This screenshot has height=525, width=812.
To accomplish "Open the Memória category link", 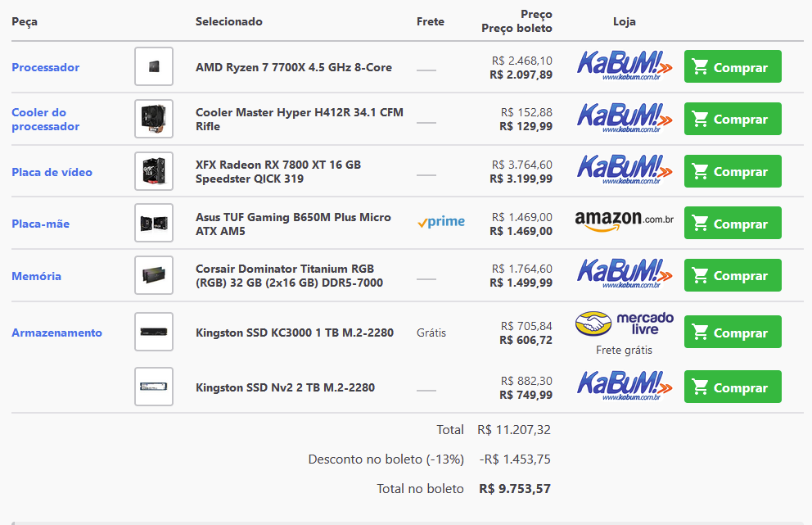I will [x=36, y=276].
